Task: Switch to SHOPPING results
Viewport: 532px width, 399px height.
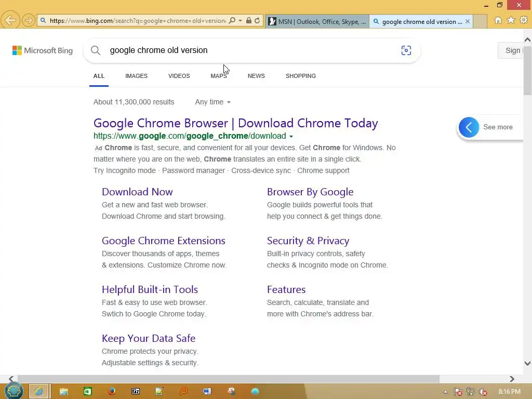Action: click(x=301, y=76)
